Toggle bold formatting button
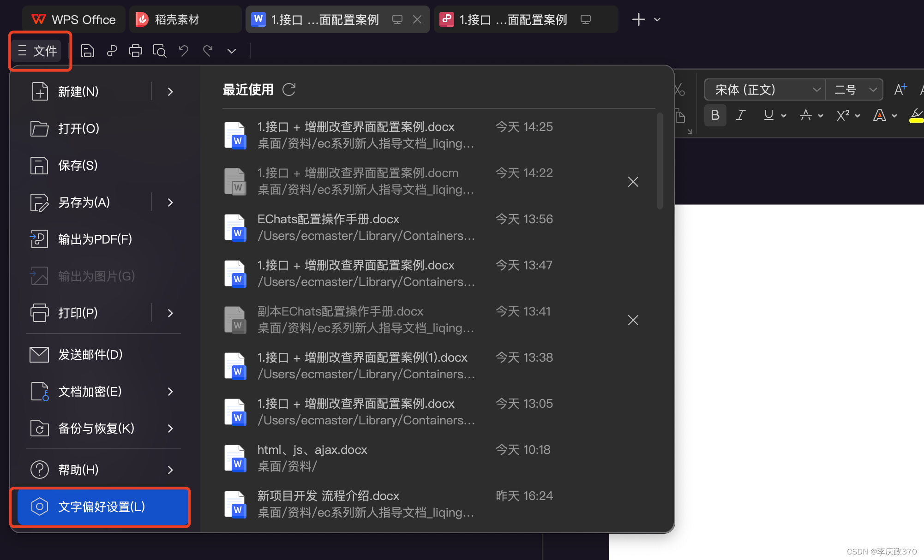The image size is (924, 560). coord(715,115)
